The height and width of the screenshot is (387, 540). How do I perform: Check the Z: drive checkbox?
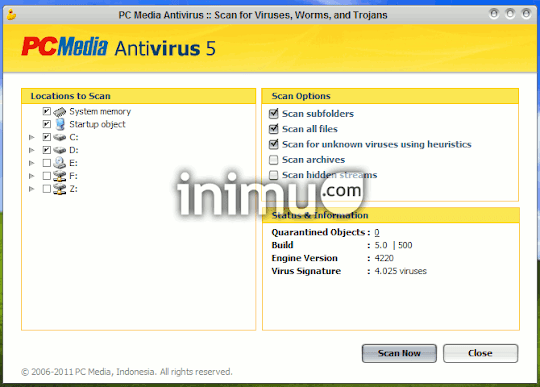[x=47, y=189]
